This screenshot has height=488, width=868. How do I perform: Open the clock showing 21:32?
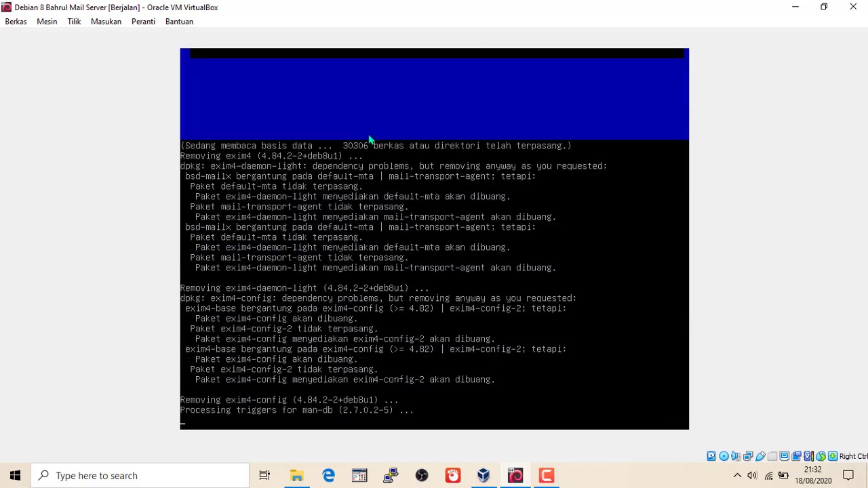[x=813, y=476]
